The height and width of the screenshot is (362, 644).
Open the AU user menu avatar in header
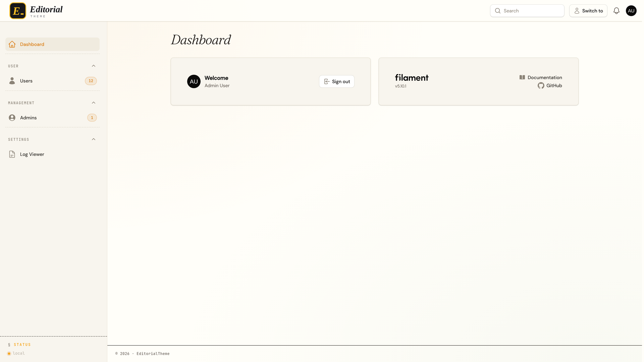[x=631, y=11]
